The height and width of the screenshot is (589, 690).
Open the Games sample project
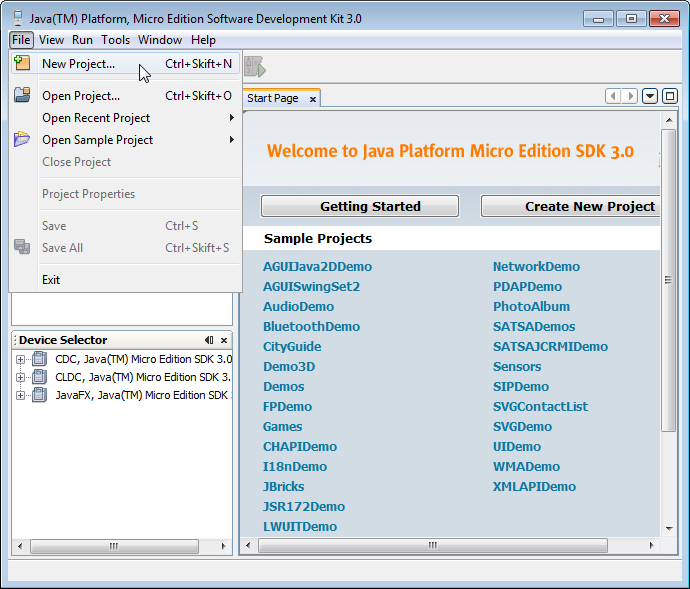(x=282, y=427)
